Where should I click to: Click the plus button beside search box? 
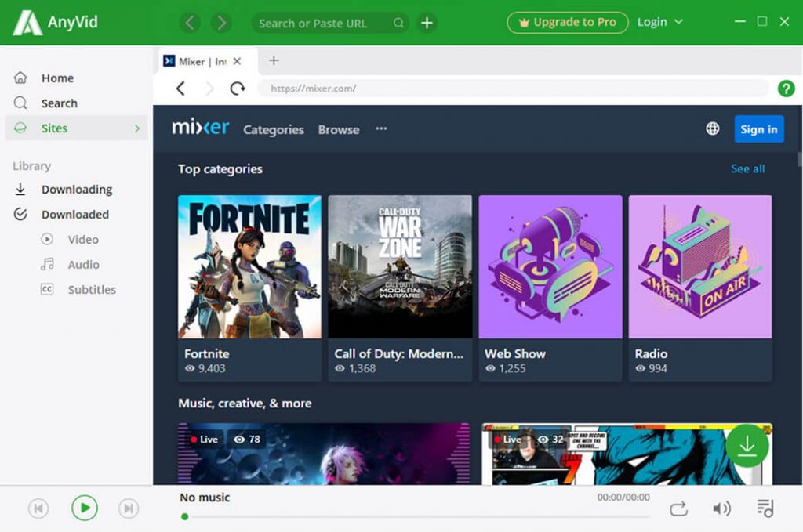[x=427, y=23]
